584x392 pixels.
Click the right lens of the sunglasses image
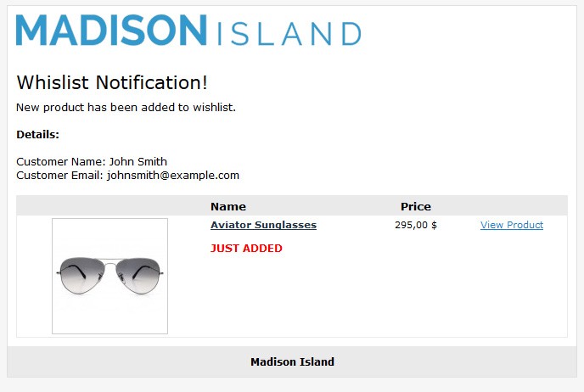[138, 276]
